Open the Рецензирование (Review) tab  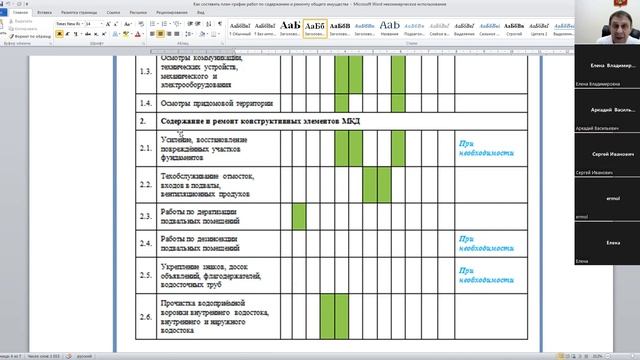click(172, 13)
